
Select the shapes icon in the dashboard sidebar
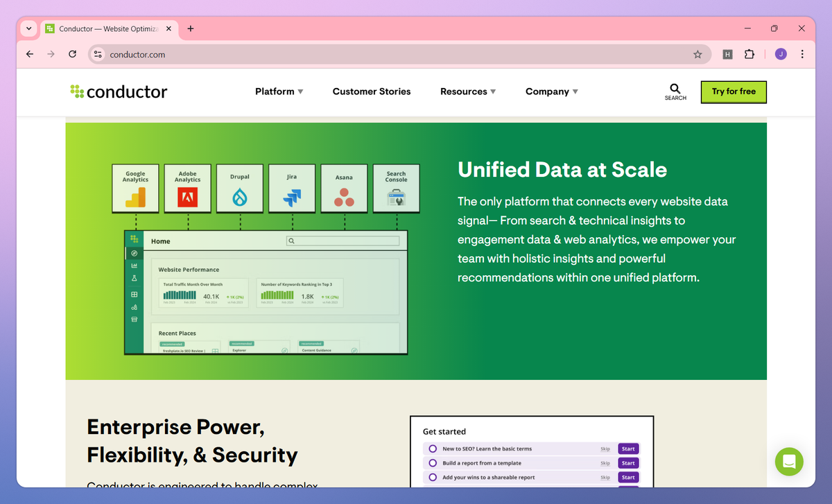click(134, 307)
